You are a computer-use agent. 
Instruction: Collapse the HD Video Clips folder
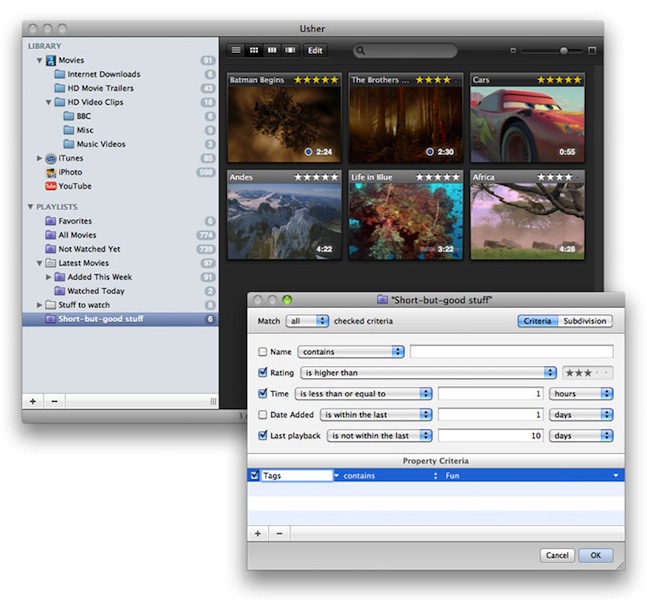tap(48, 102)
